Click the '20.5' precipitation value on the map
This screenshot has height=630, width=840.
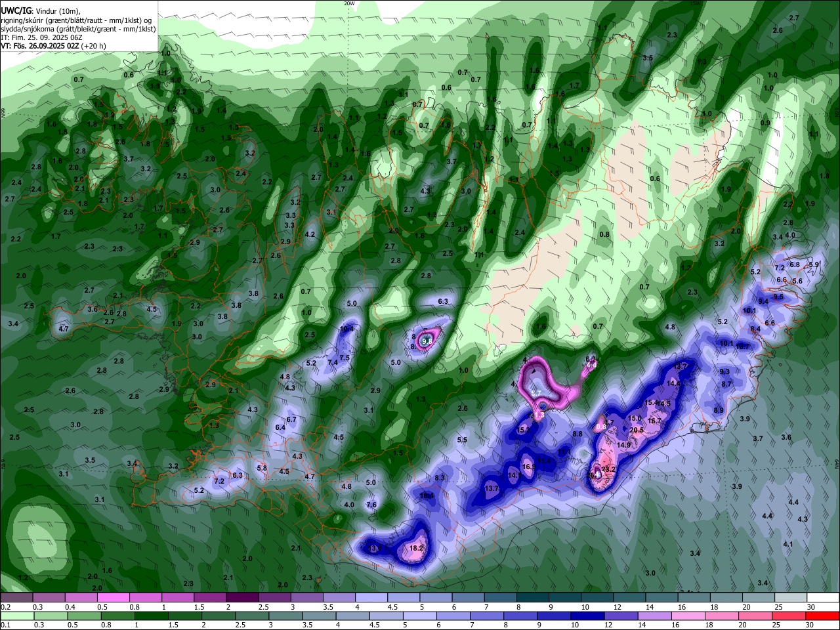coord(636,430)
